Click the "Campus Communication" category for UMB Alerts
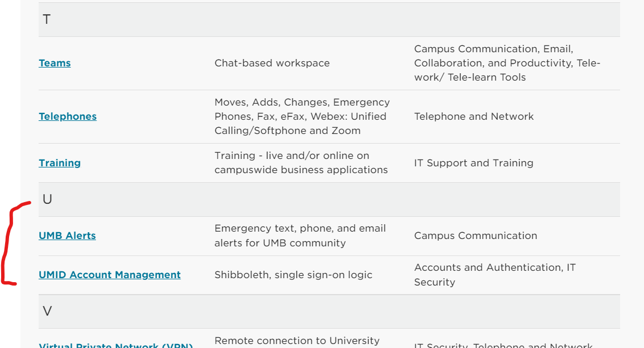644x348 pixels. coord(475,236)
